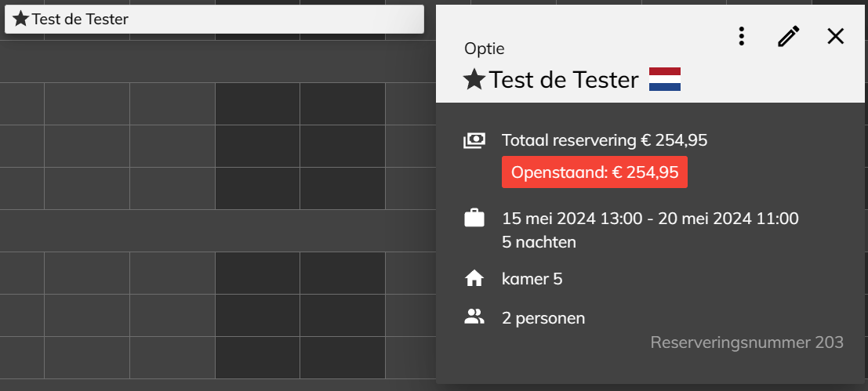Image resolution: width=868 pixels, height=391 pixels.
Task: Click the 15 mei 2024 date range text
Action: [651, 219]
